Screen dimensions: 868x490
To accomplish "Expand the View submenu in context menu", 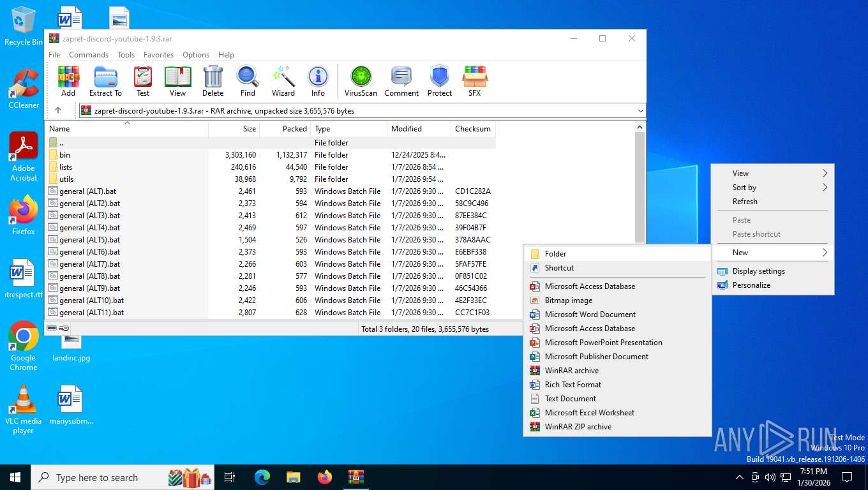I will (x=773, y=173).
